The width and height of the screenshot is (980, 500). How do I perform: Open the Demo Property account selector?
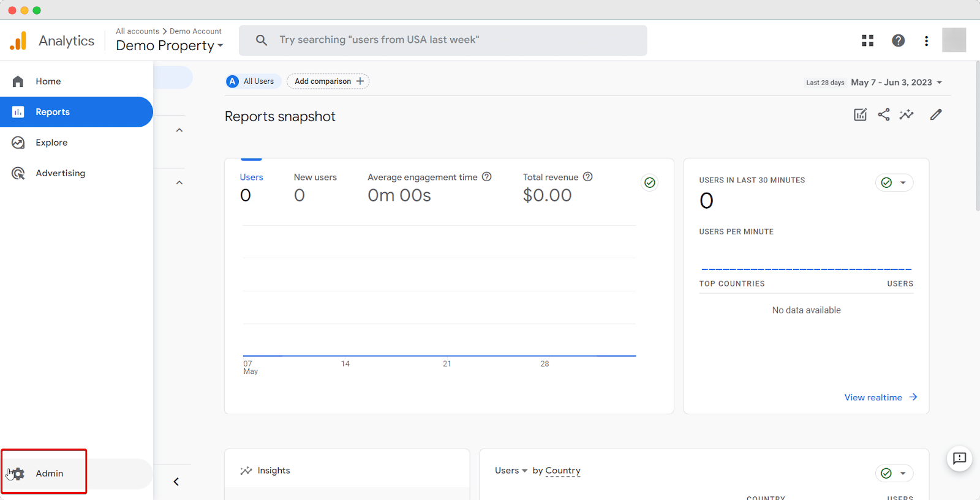(170, 46)
